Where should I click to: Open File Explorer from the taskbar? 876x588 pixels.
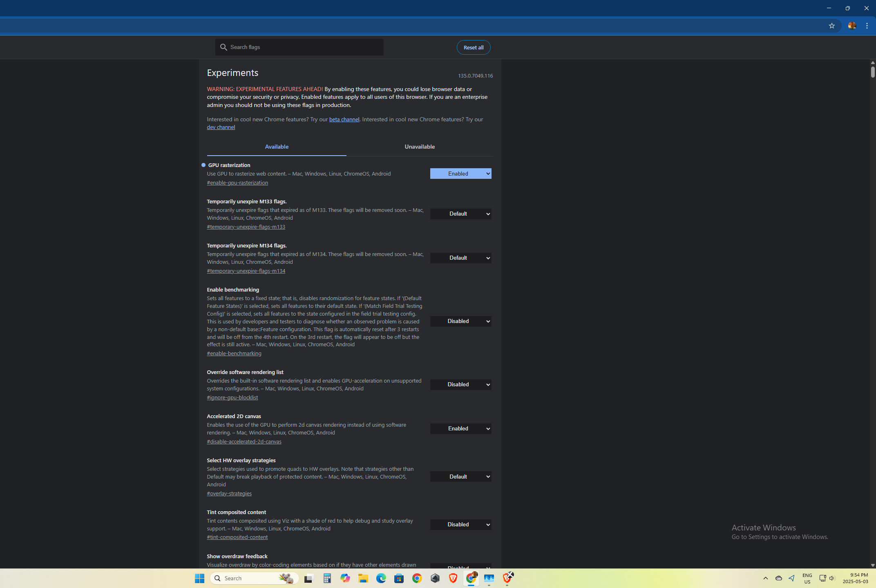pos(363,578)
